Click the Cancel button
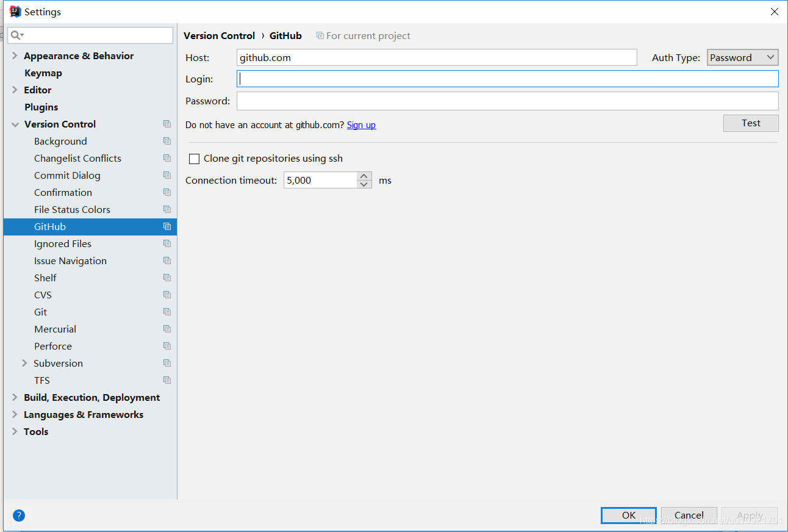Viewport: 788px width, 532px height. click(x=689, y=516)
